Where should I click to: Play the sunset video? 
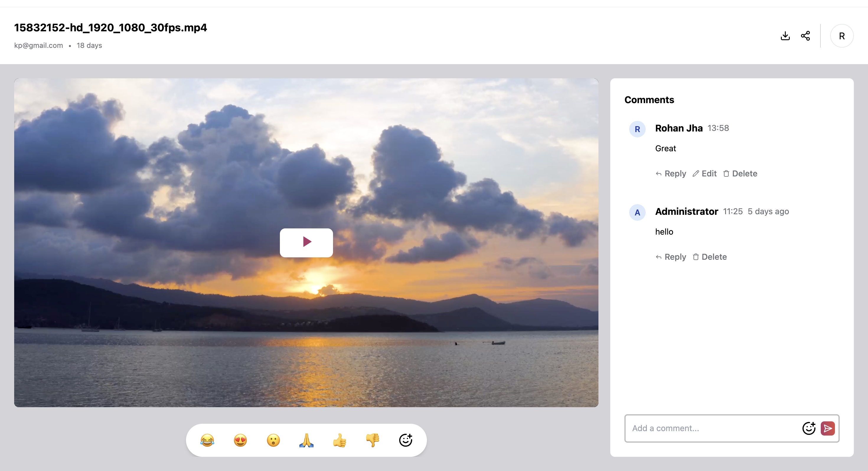306,242
